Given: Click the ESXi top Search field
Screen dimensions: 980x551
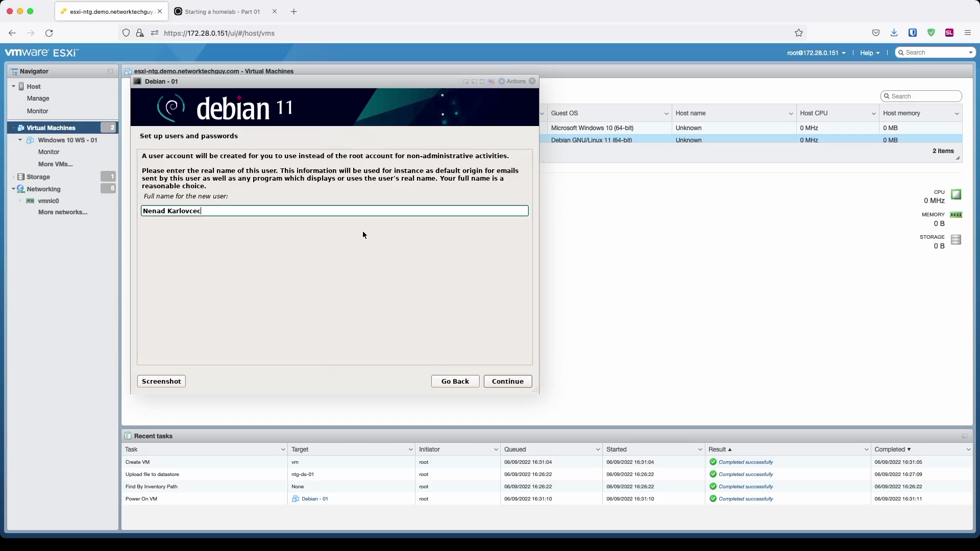Looking at the screenshot, I should tap(936, 53).
